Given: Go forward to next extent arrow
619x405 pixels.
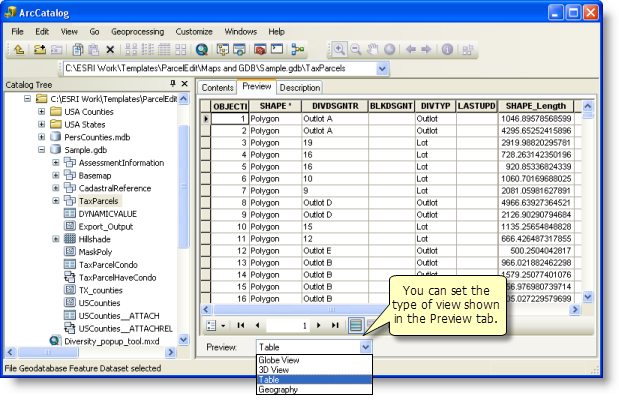Looking at the screenshot, I should point(426,49).
